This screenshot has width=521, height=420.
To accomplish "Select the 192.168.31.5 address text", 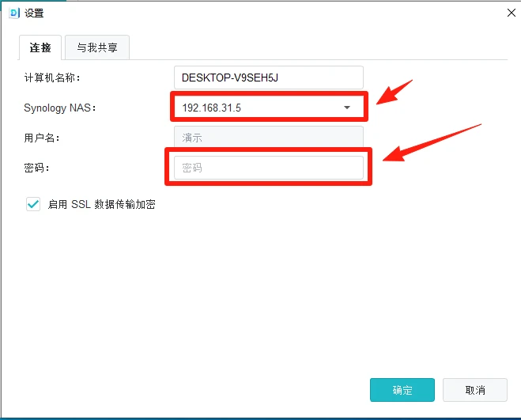I will [x=211, y=108].
